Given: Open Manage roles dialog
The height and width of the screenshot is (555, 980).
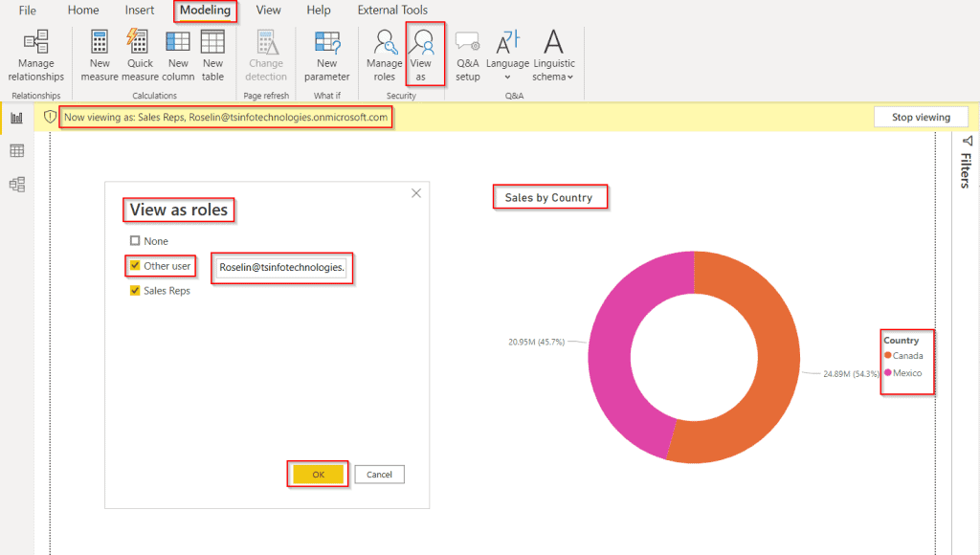Looking at the screenshot, I should click(x=385, y=56).
